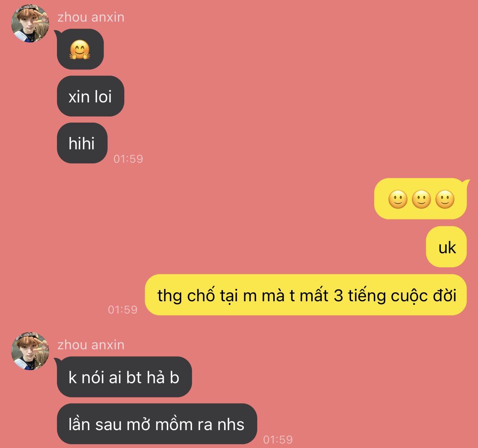Select the 'thg chố tại m' yellow message
The height and width of the screenshot is (448, 478).
(306, 295)
